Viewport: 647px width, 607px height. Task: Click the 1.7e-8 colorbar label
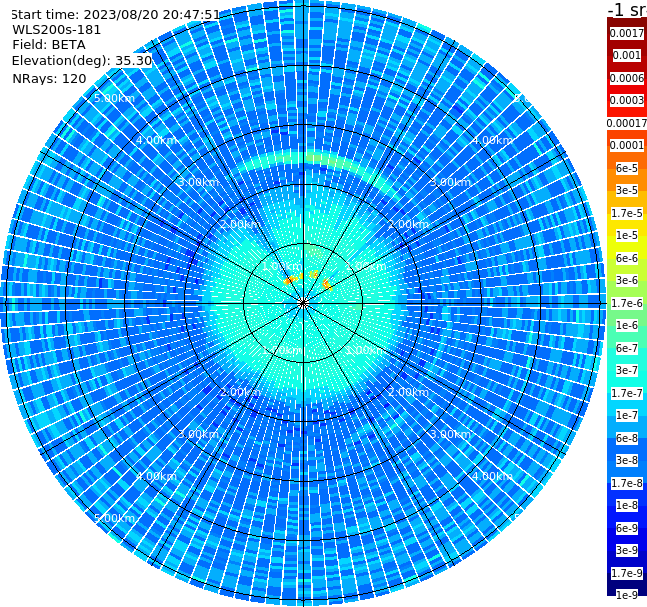[x=627, y=483]
